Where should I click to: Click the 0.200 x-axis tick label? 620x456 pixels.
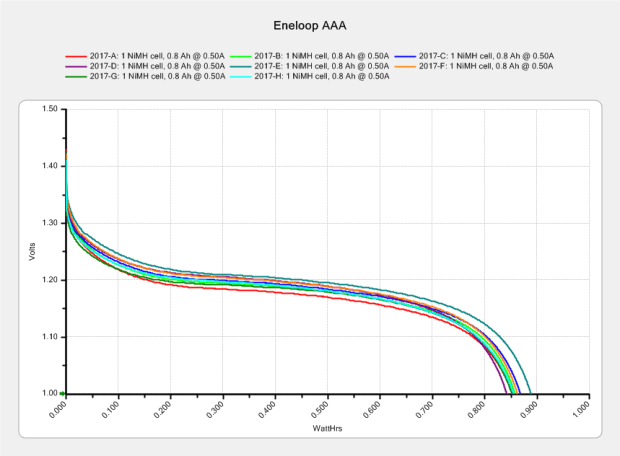(163, 409)
